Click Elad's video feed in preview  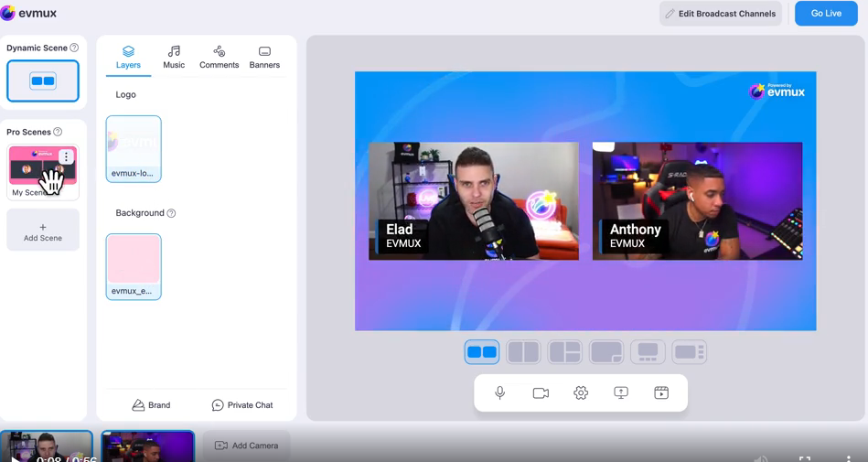click(474, 201)
